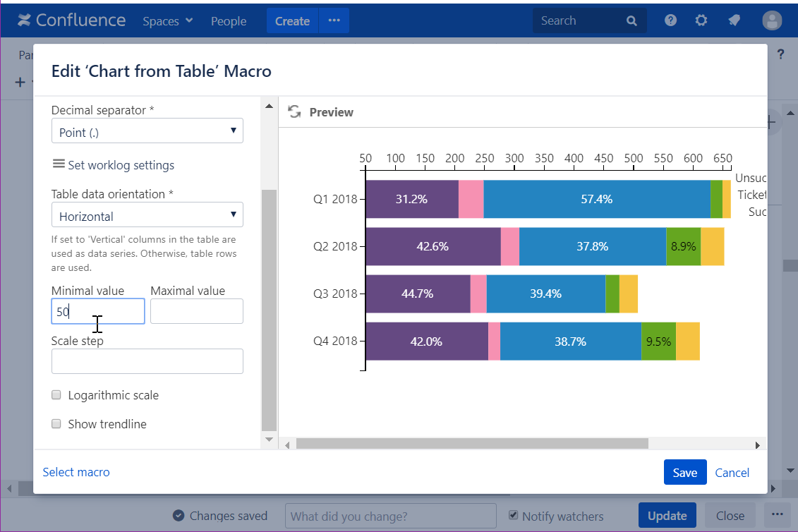Expand the Spaces menu
Image resolution: width=798 pixels, height=532 pixels.
(x=167, y=21)
